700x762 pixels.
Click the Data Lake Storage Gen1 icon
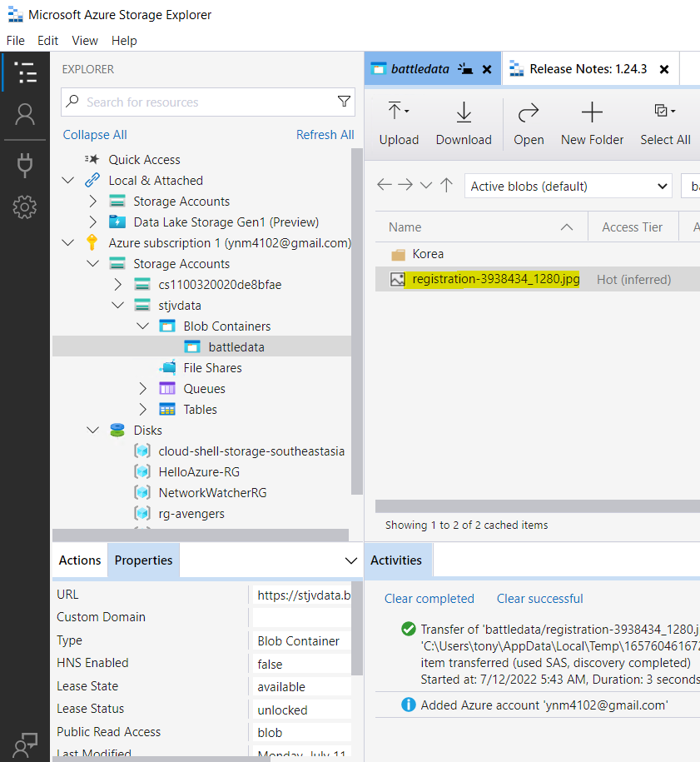point(117,222)
